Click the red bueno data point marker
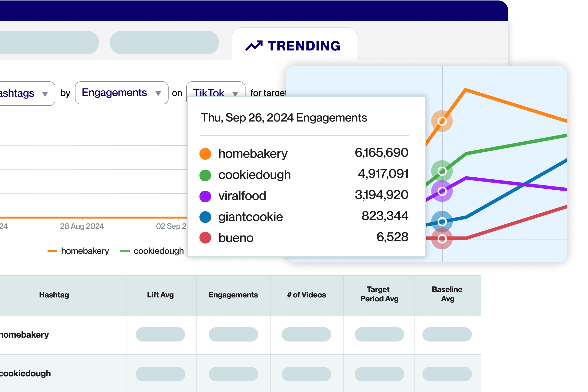 click(442, 239)
